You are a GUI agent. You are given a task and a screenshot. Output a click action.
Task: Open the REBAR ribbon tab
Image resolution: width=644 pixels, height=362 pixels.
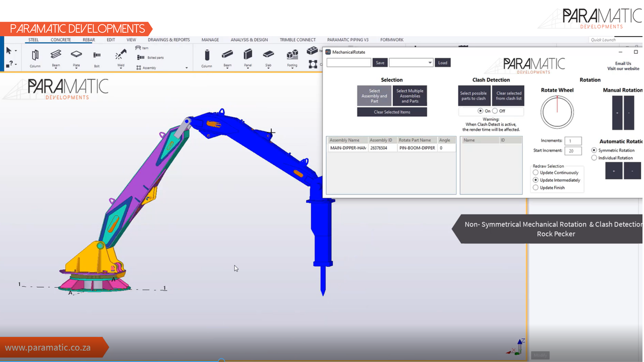click(88, 40)
